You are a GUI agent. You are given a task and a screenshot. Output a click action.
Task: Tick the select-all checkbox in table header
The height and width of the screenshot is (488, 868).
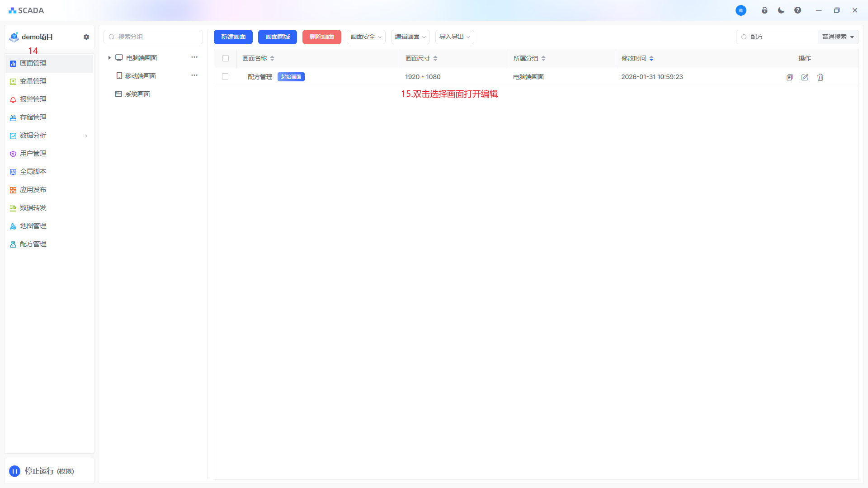coord(226,58)
